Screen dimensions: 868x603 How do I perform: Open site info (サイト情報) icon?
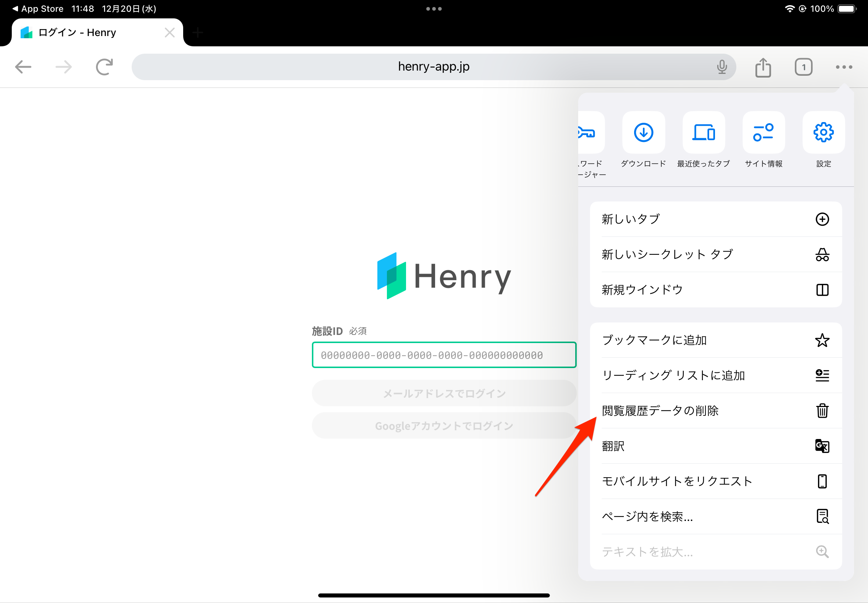(x=763, y=133)
